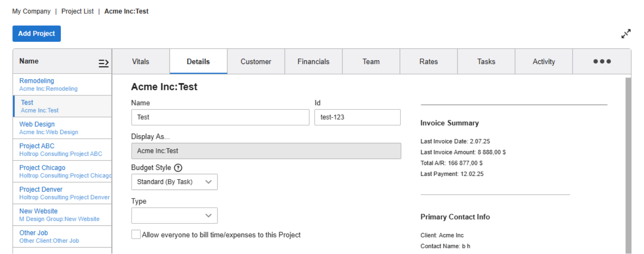Go to Project List breadcrumb link
Viewport: 644px width, 254px height.
tap(77, 11)
